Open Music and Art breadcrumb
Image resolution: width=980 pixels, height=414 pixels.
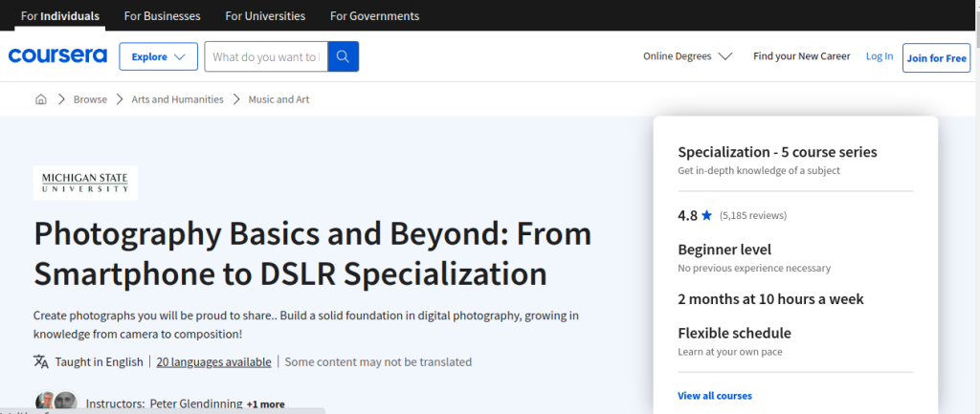(x=278, y=99)
